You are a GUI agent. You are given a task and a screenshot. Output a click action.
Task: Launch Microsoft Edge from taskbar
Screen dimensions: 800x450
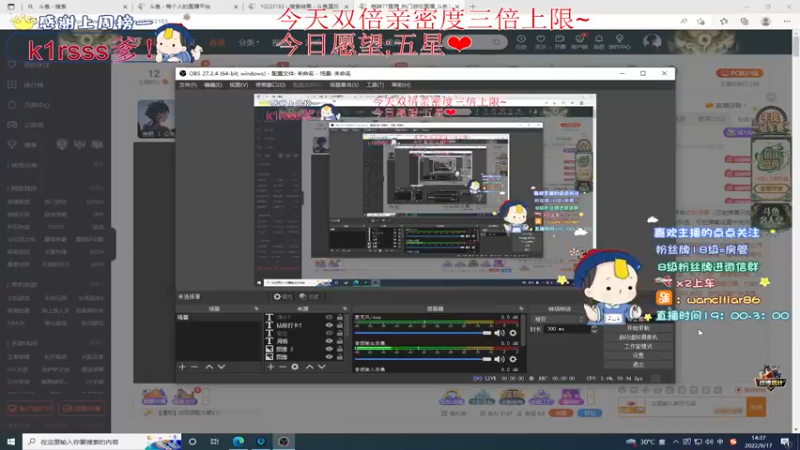tap(238, 441)
